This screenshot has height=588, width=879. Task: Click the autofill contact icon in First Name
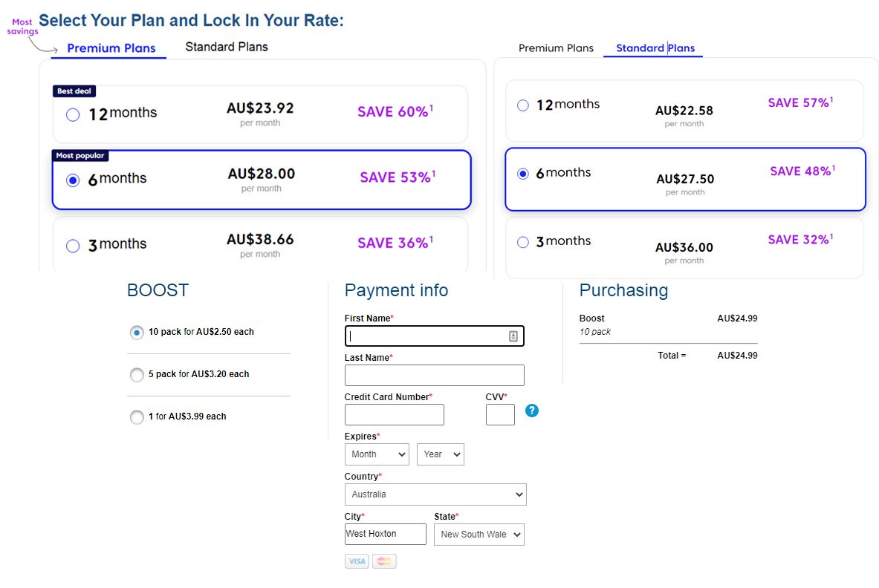[x=513, y=336]
